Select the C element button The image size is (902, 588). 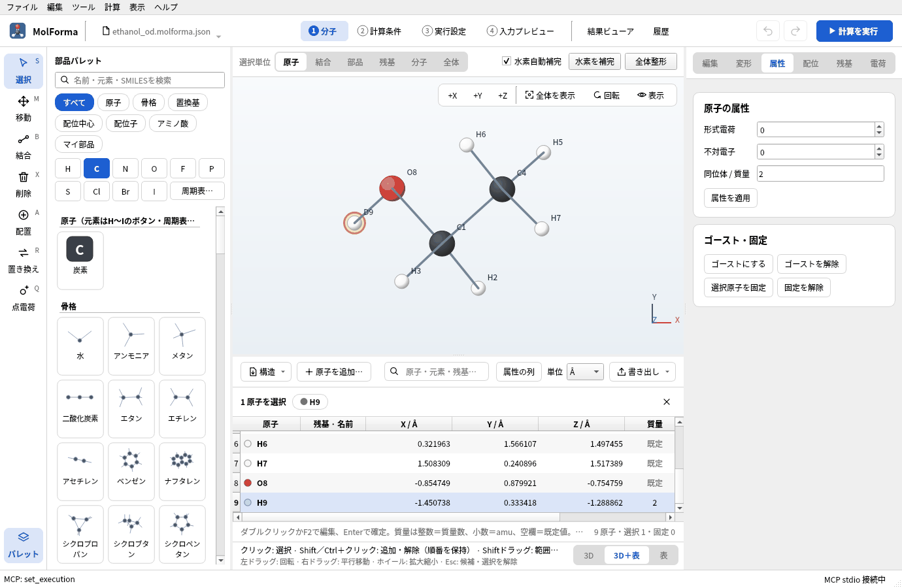tap(97, 169)
